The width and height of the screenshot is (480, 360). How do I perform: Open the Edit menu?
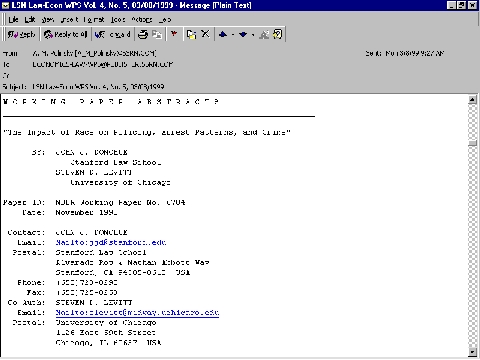[30, 20]
